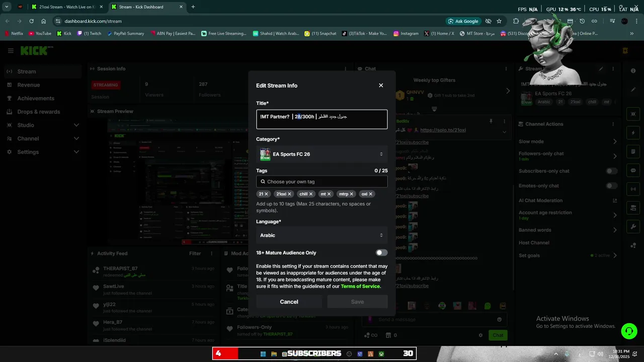Click the broadcast signal rail icon
Screen dimensions: 644x362
point(633,189)
